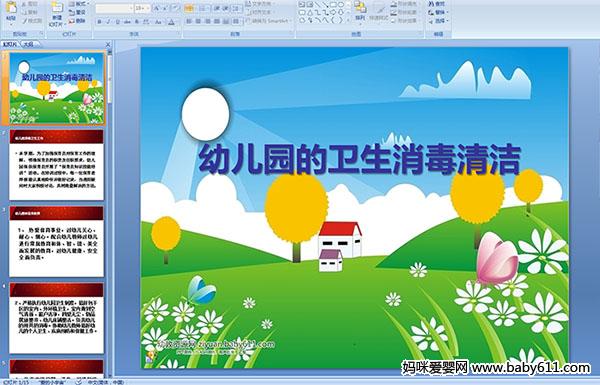The image size is (600, 385).
Task: Open the Select dropdown in editing group
Action: (438, 21)
